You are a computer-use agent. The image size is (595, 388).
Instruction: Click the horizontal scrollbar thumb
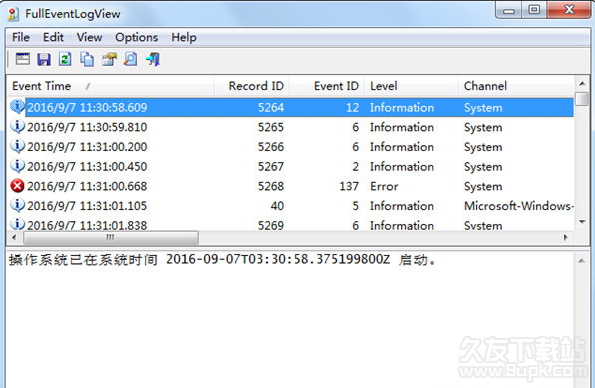click(x=111, y=238)
